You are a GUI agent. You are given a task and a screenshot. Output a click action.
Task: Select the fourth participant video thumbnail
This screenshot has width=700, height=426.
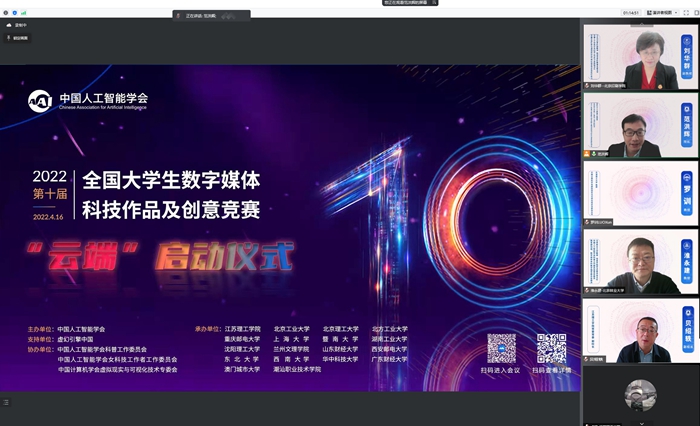641,262
